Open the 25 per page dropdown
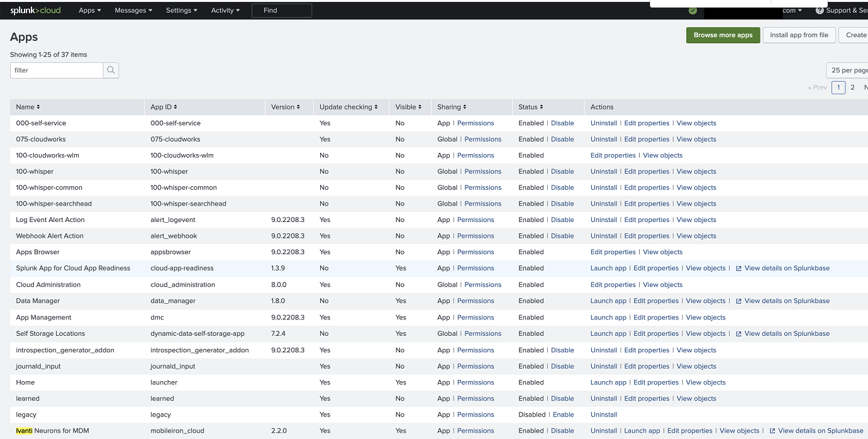This screenshot has height=439, width=868. (849, 70)
